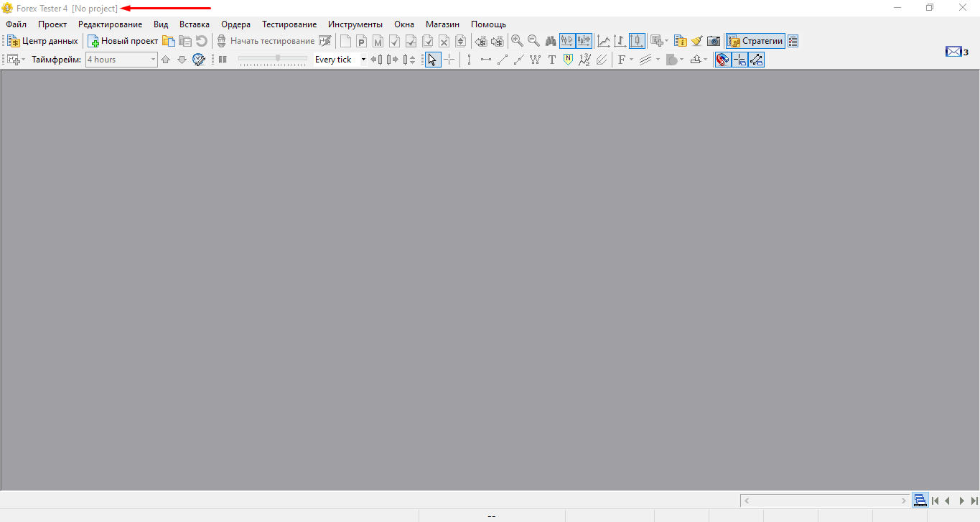Open the Fibonacci F tools dropdown arrow
This screenshot has width=980, height=522.
point(631,60)
